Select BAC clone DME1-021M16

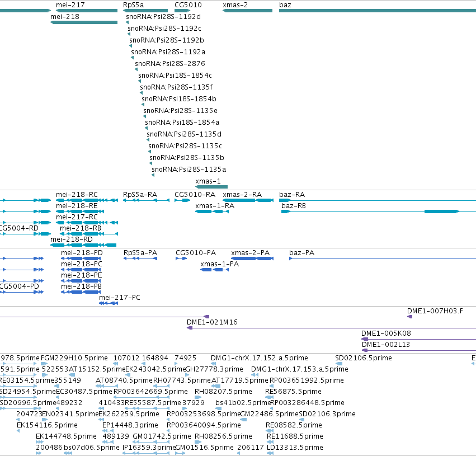click(331, 328)
